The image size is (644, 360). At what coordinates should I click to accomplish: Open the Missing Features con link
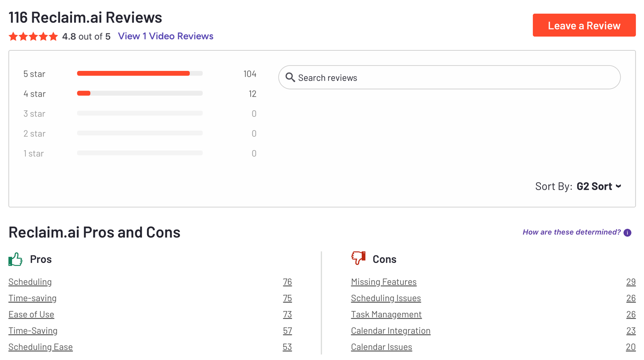click(384, 282)
